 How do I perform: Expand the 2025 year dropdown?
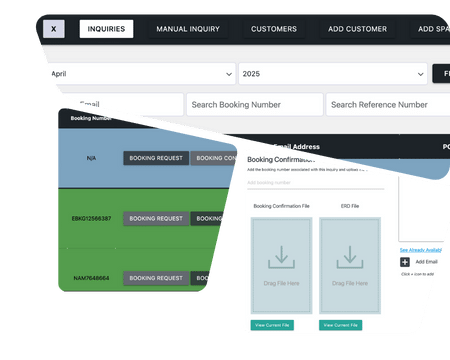click(x=333, y=74)
